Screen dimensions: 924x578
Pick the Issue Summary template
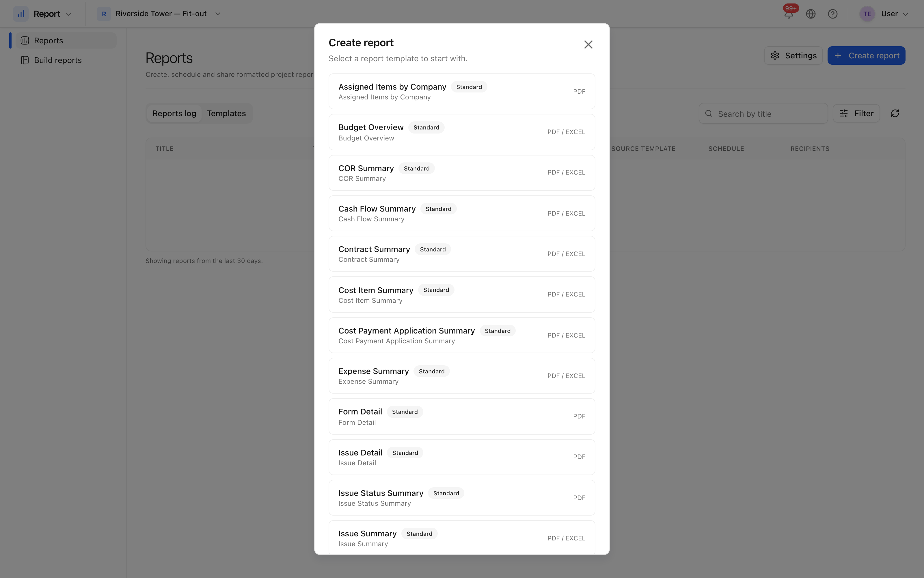pos(462,538)
